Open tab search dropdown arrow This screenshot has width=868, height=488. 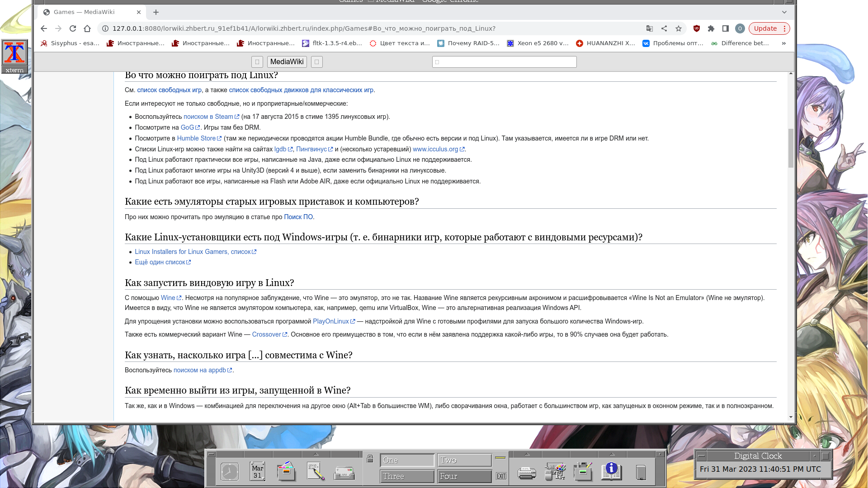(x=784, y=12)
